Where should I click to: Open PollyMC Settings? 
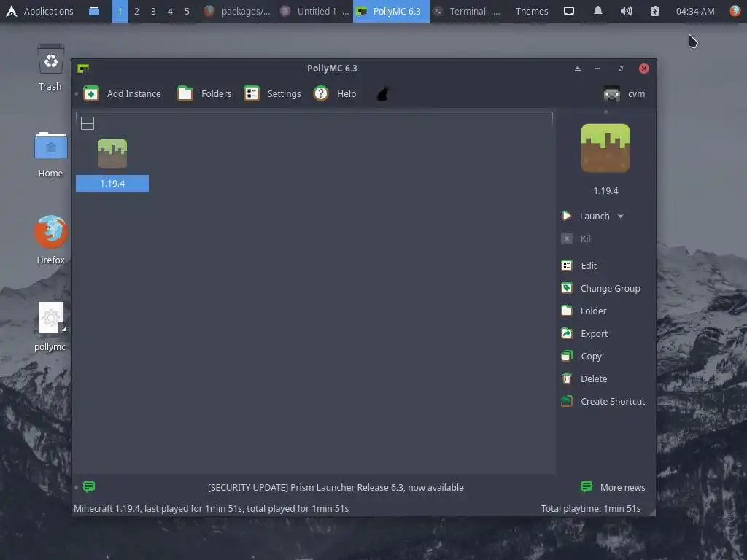coord(273,93)
